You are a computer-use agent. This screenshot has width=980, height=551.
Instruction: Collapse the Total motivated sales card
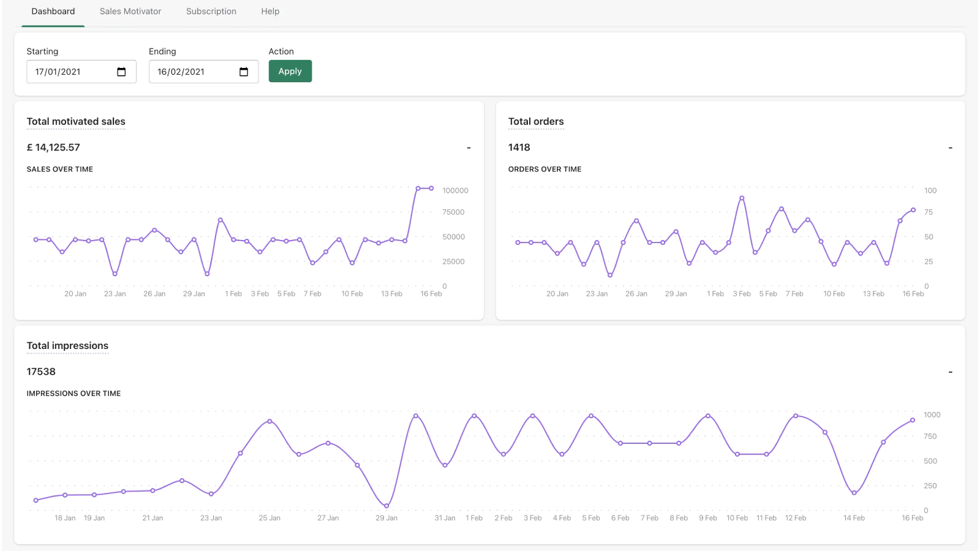[469, 148]
